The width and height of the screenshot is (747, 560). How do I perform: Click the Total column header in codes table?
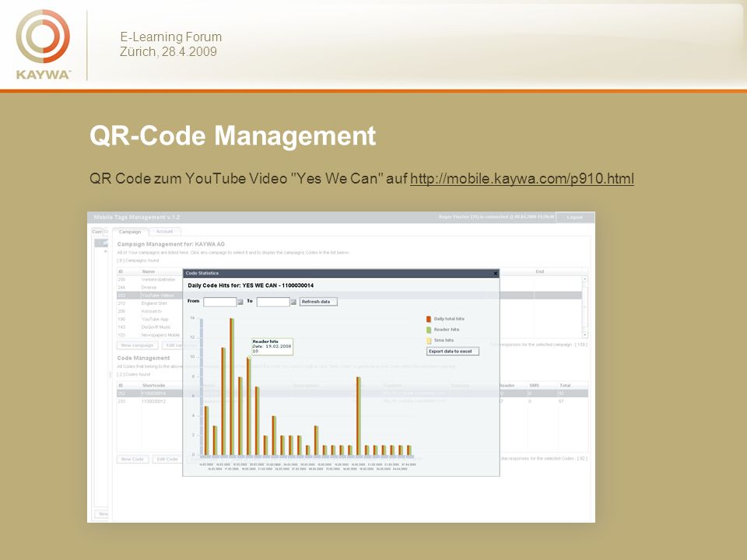pyautogui.click(x=566, y=385)
